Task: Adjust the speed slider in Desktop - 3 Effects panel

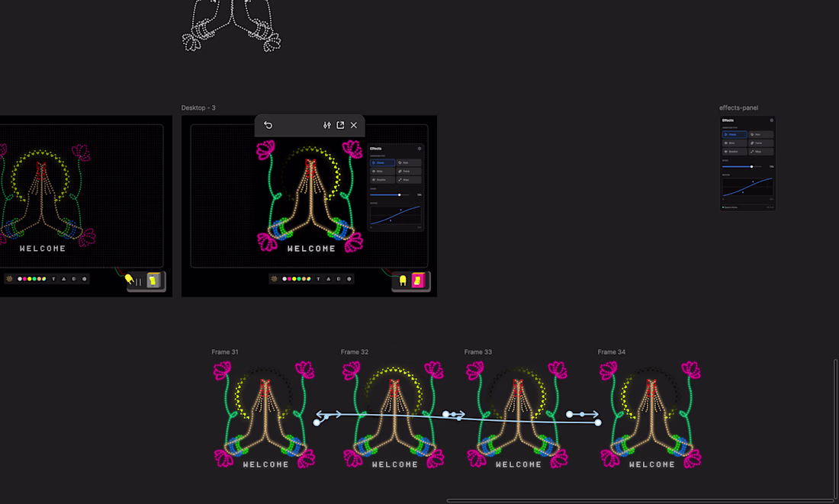Action: click(x=390, y=194)
